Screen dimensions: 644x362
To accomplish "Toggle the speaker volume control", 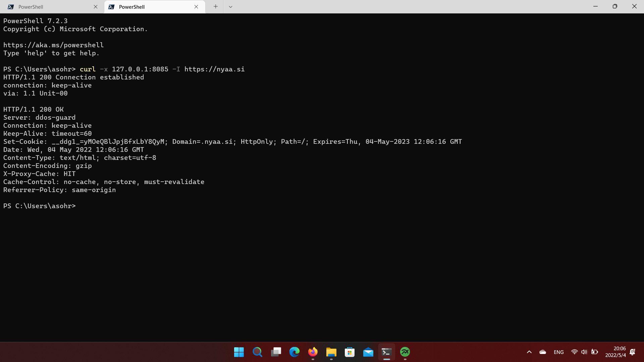I will [x=584, y=352].
